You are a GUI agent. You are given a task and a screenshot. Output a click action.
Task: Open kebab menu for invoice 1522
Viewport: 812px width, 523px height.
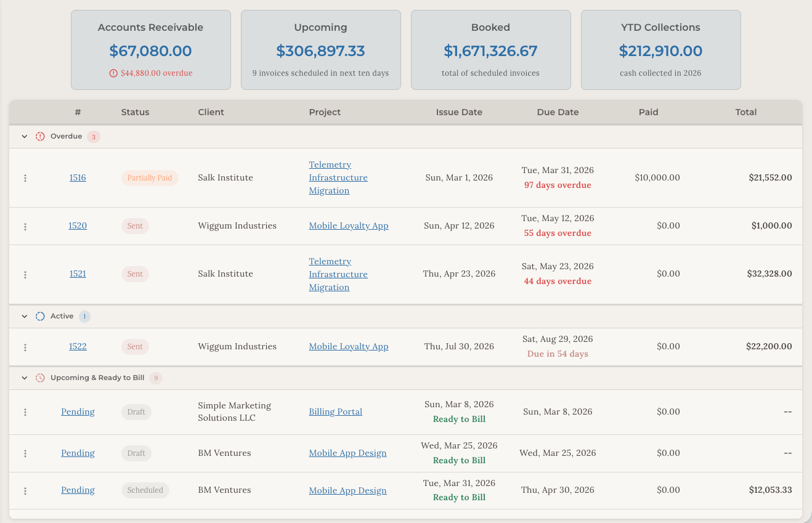[x=25, y=347]
